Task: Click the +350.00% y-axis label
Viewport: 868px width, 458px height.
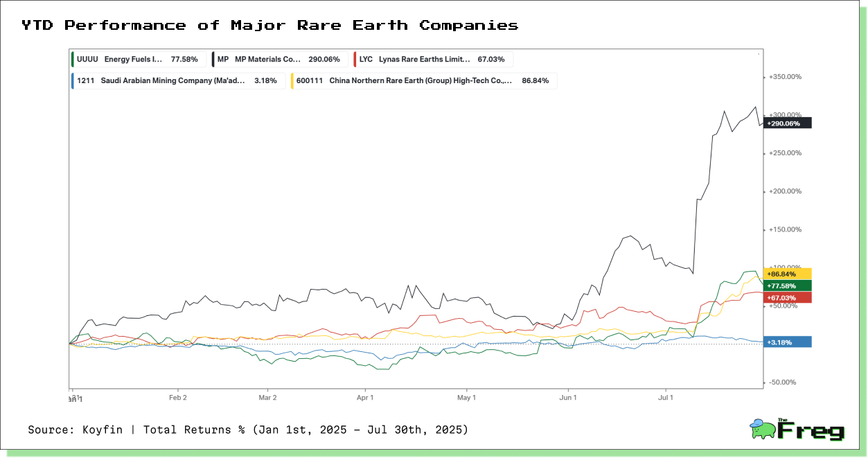Action: 785,77
